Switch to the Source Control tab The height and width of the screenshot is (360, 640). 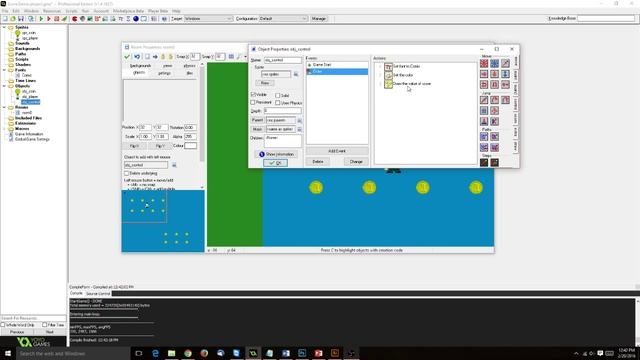pyautogui.click(x=98, y=293)
